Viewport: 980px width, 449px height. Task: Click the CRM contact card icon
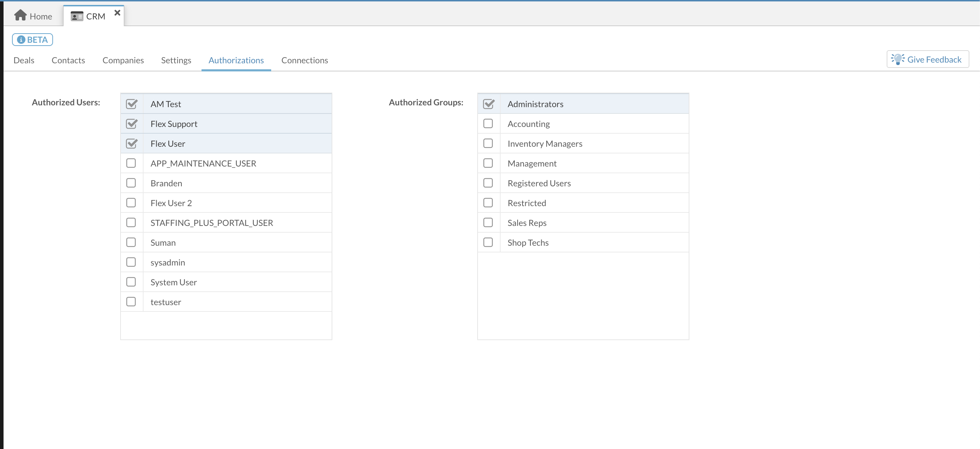pos(77,16)
